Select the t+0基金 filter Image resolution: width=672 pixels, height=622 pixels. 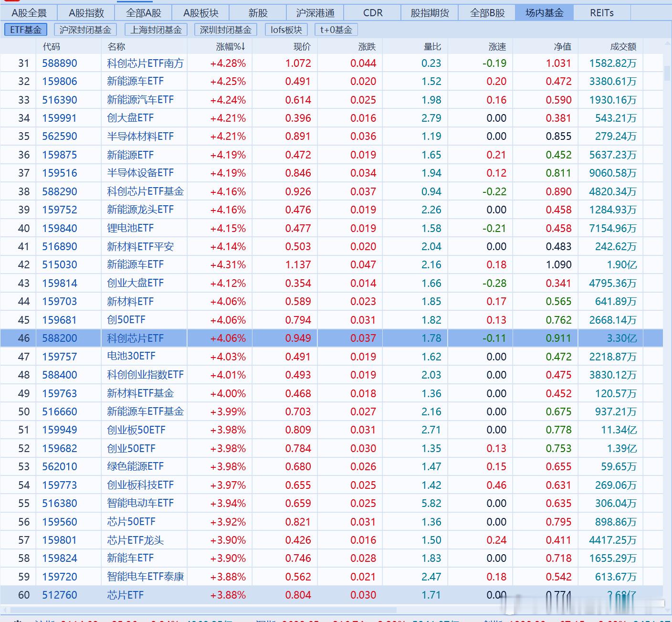click(336, 30)
